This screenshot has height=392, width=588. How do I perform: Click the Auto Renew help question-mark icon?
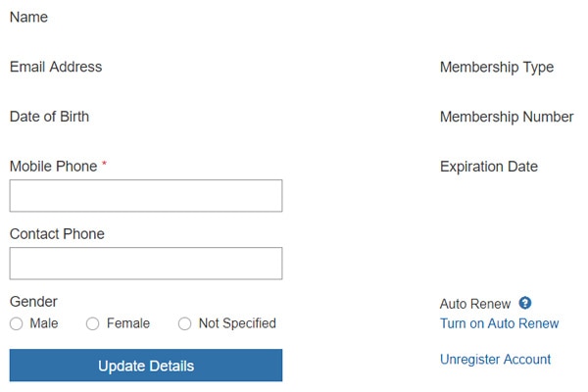pyautogui.click(x=525, y=304)
